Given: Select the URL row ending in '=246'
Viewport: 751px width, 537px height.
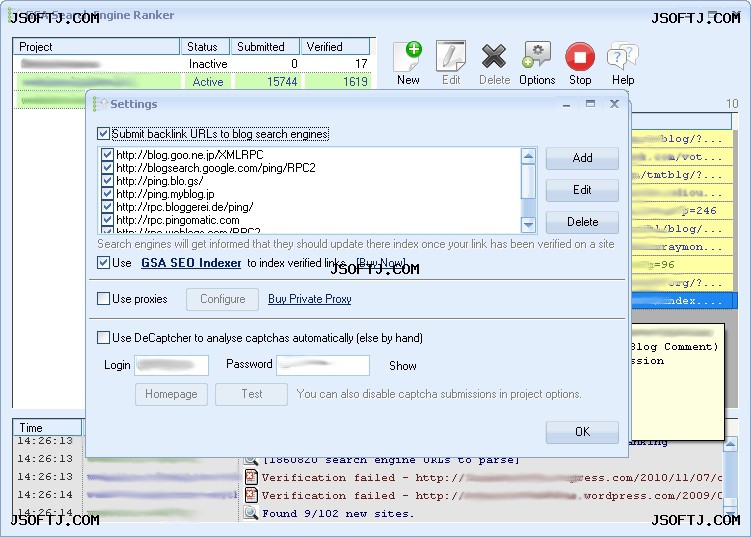Looking at the screenshot, I should [x=681, y=211].
